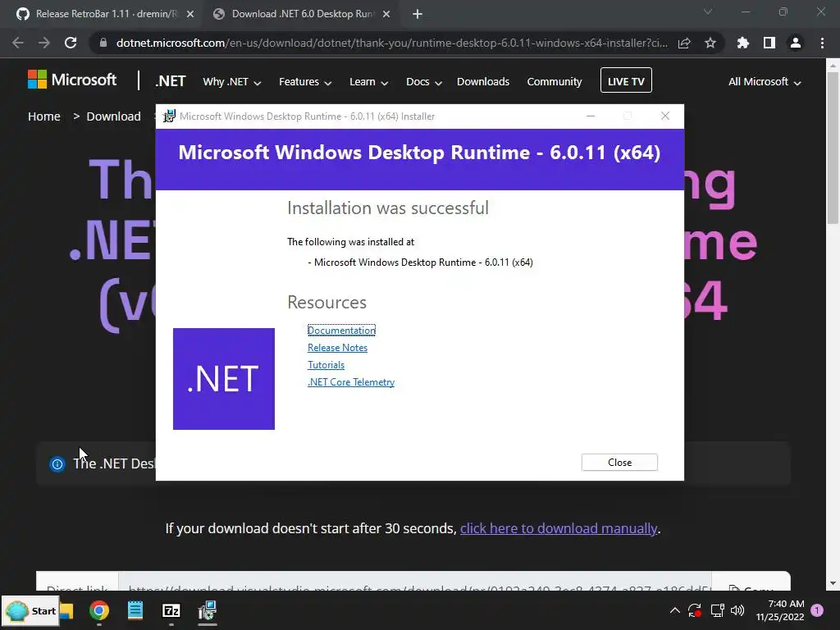Toggle the Chrome side panel icon
Viewport: 840px width, 630px height.
click(769, 43)
